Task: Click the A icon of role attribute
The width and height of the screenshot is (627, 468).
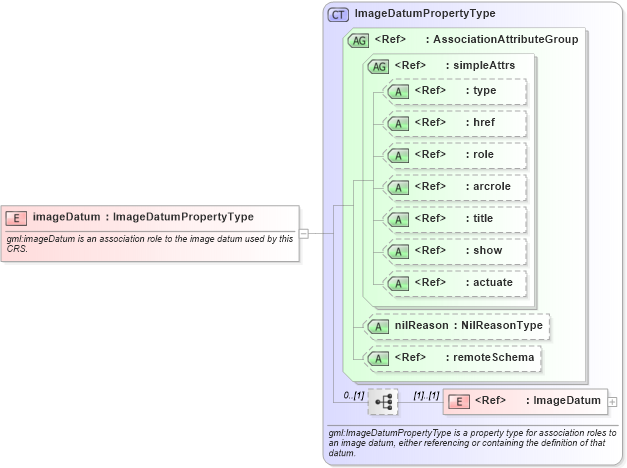Action: pyautogui.click(x=398, y=156)
